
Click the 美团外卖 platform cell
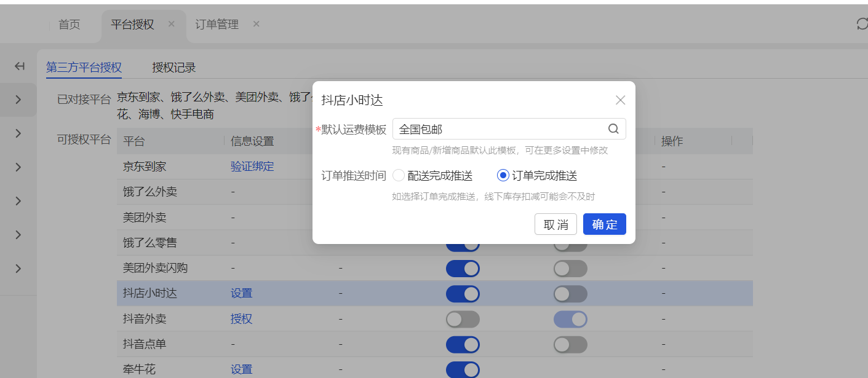[x=145, y=218]
